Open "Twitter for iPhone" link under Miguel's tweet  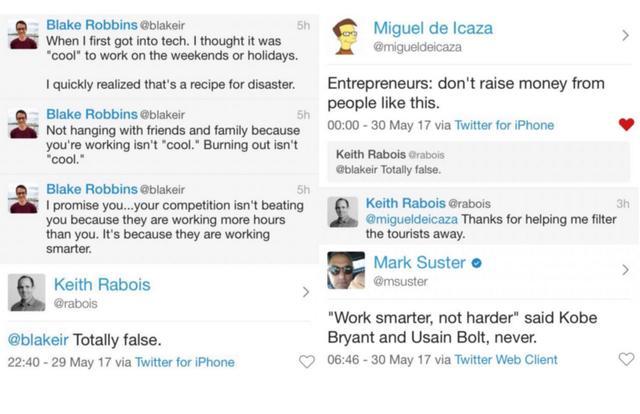coord(505,125)
